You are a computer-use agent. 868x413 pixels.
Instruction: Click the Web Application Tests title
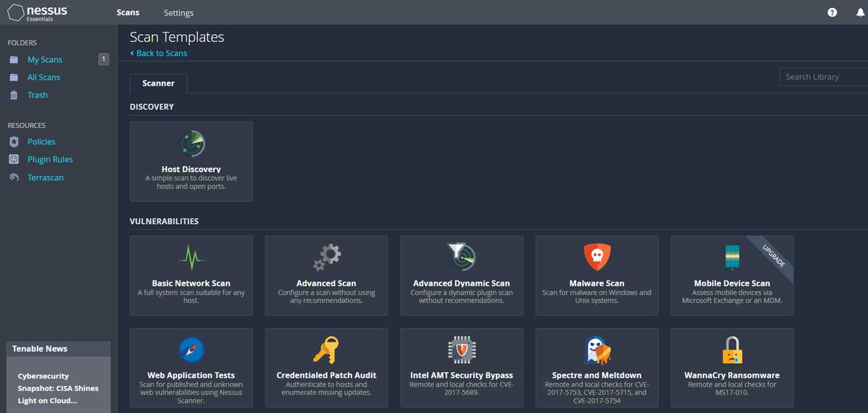click(191, 375)
